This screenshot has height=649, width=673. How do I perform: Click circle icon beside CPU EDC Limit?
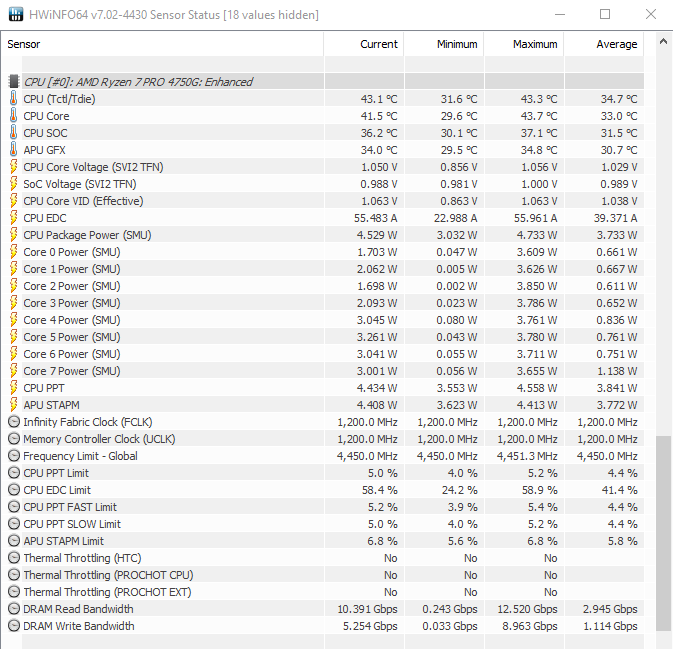14,490
